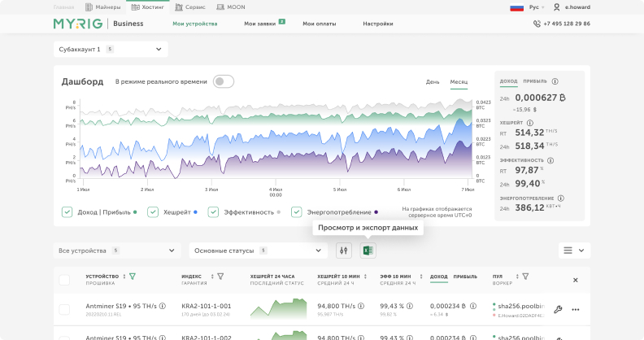Uncheck the Хешрейт chart checkbox
Screen dimensions: 644x340
point(153,212)
